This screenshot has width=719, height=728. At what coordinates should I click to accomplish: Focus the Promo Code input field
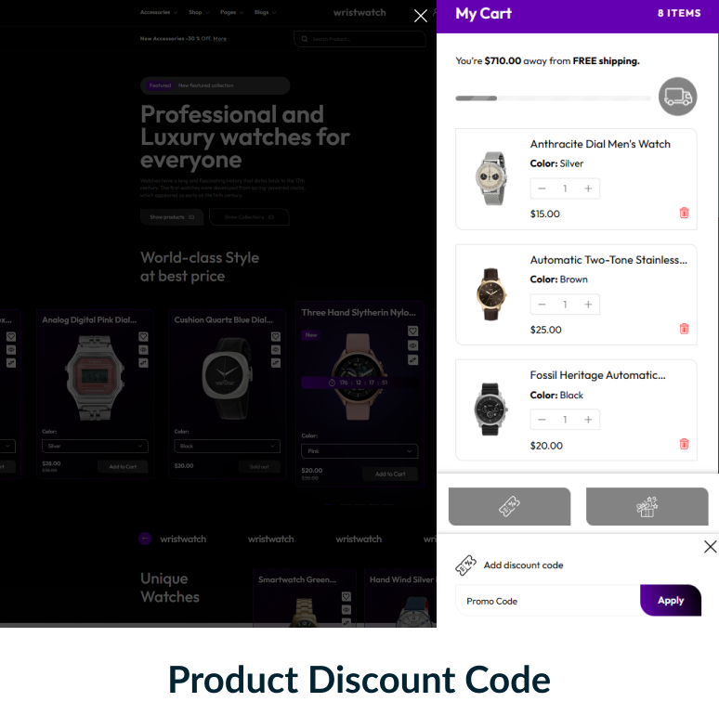(x=548, y=601)
